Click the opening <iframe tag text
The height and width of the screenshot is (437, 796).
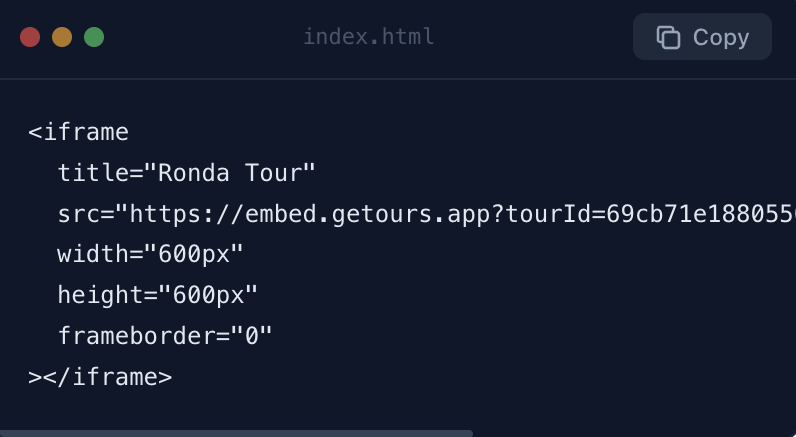(x=79, y=132)
